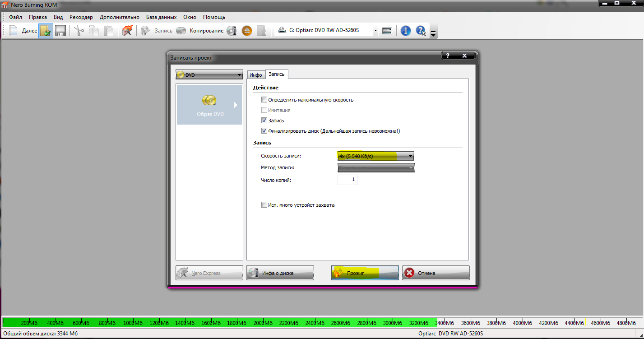Switch to the Инфо tab
The width and height of the screenshot is (644, 339).
(256, 75)
